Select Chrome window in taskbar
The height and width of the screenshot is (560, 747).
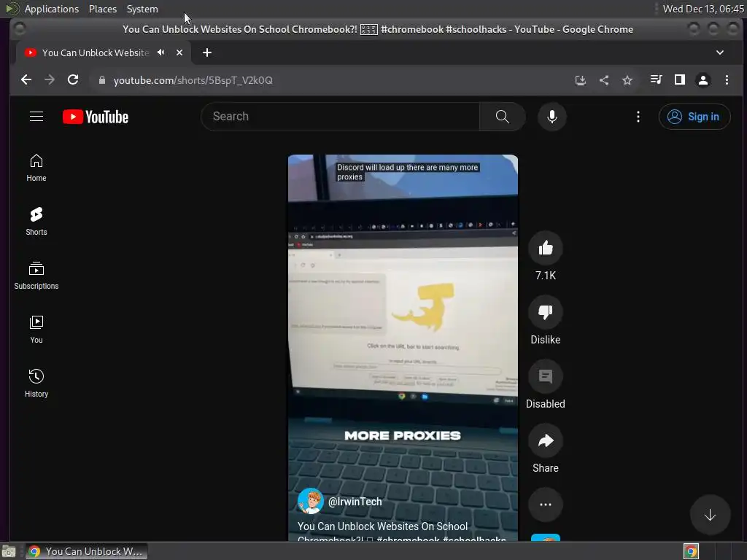[x=86, y=551]
